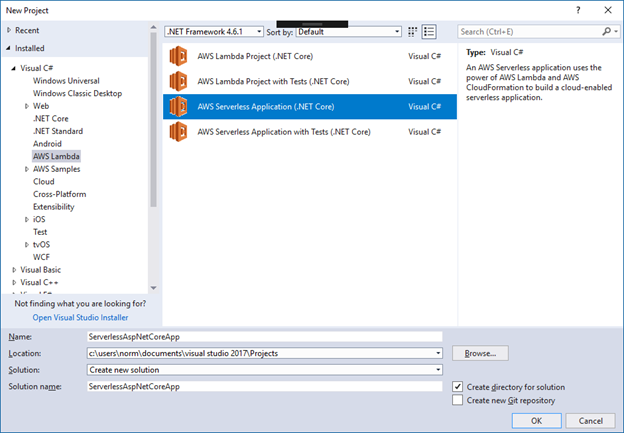Select the Extensibility category
Image resolution: width=624 pixels, height=433 pixels.
53,207
